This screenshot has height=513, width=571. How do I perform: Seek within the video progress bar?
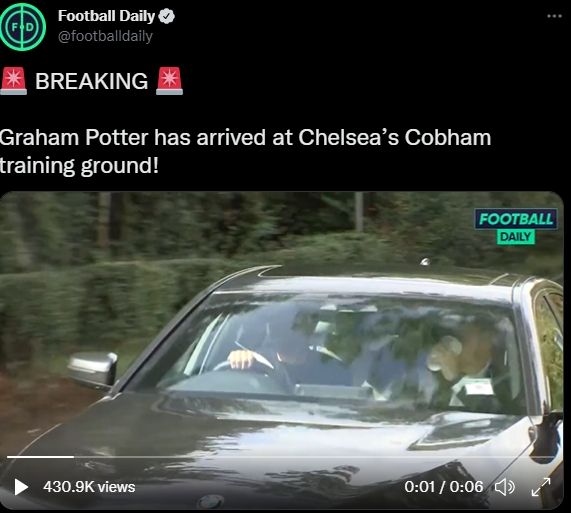tap(282, 457)
